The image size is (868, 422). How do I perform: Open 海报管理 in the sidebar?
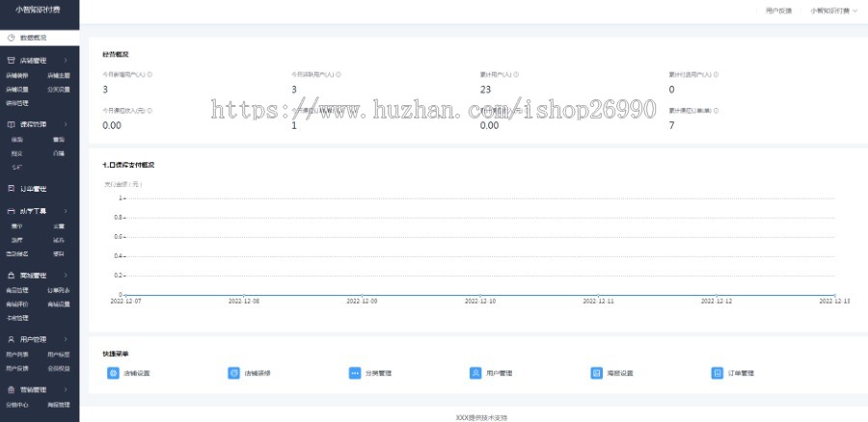coord(59,405)
